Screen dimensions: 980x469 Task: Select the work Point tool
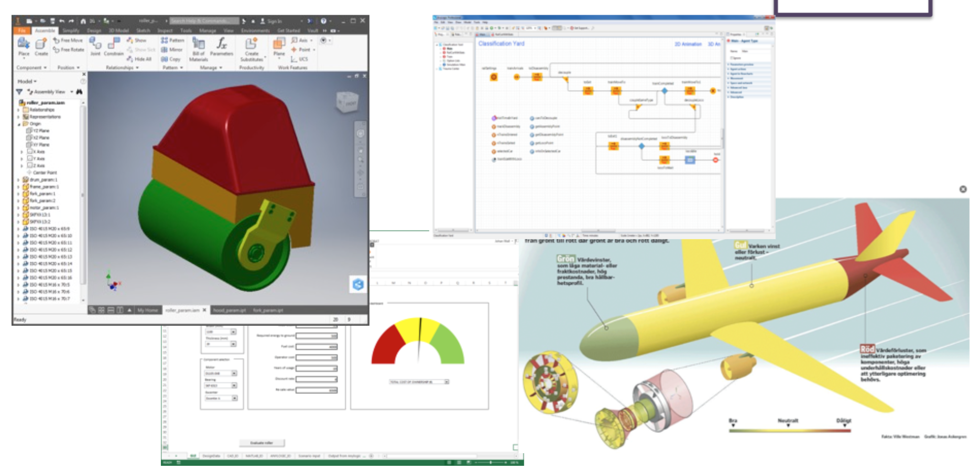pyautogui.click(x=302, y=50)
